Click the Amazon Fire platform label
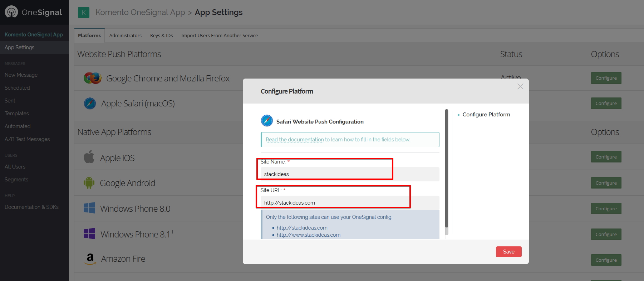Screen dimensions: 644x281 [x=123, y=259]
